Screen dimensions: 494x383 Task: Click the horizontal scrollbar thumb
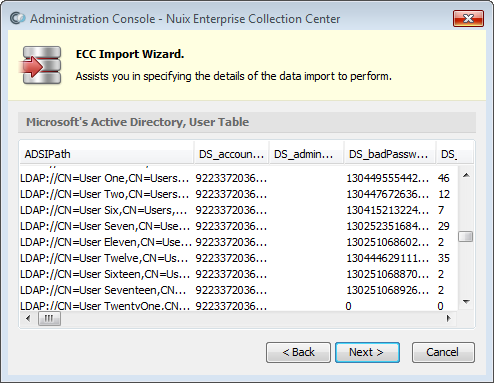pos(49,318)
